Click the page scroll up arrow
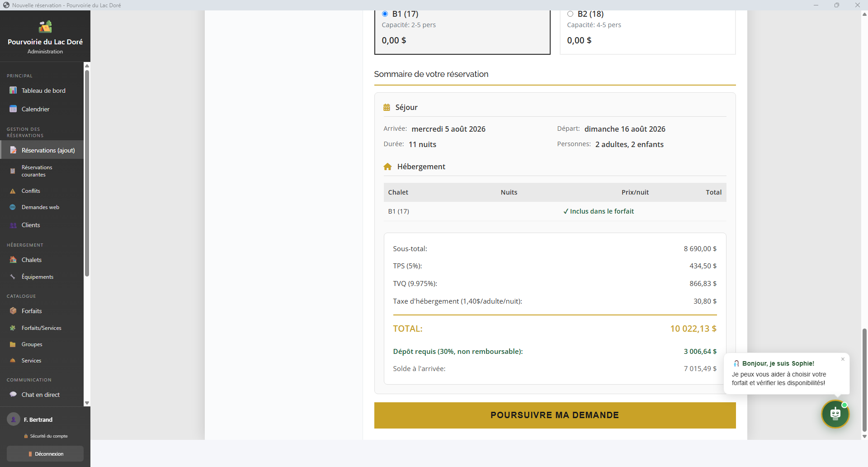 coord(864,14)
